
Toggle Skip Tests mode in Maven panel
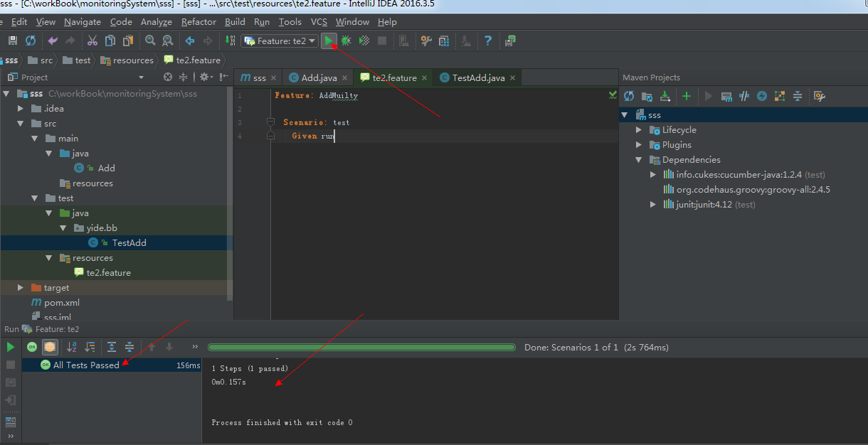(762, 96)
